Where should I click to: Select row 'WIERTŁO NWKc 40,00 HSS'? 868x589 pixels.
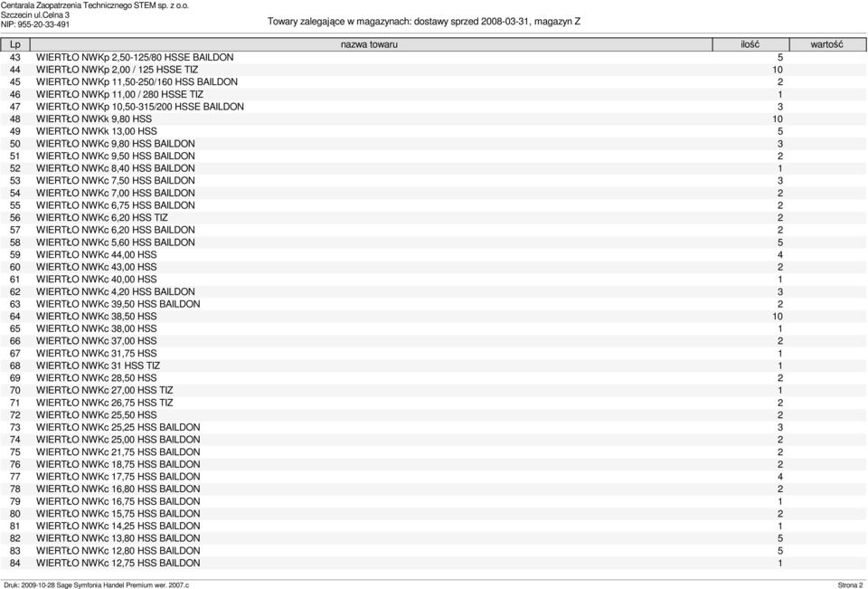434,280
